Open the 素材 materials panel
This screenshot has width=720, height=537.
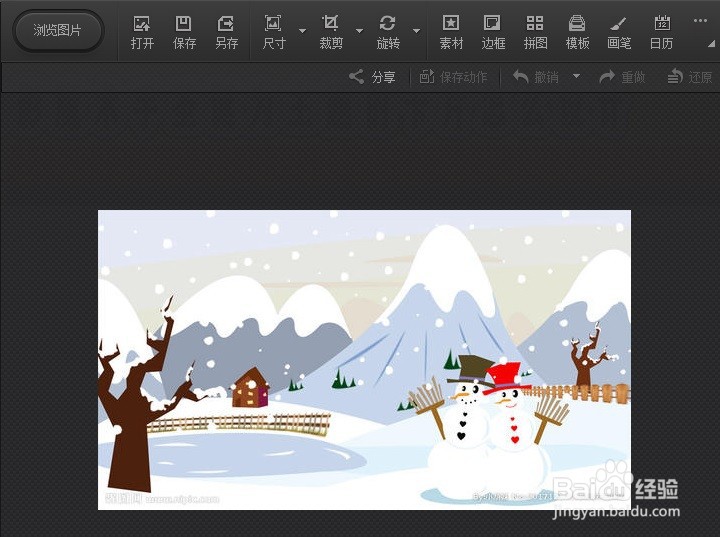point(451,33)
